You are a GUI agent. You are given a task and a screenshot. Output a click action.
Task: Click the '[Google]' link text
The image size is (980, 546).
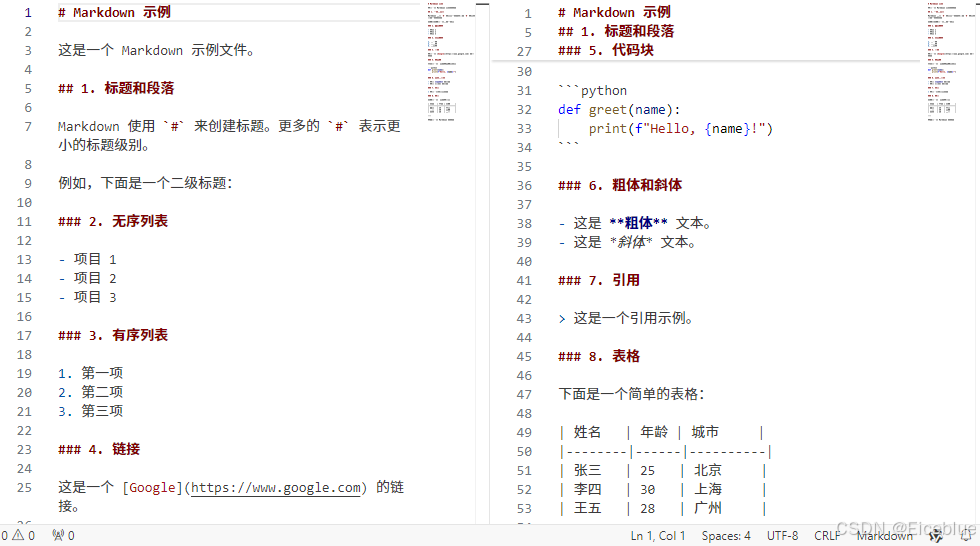point(152,487)
